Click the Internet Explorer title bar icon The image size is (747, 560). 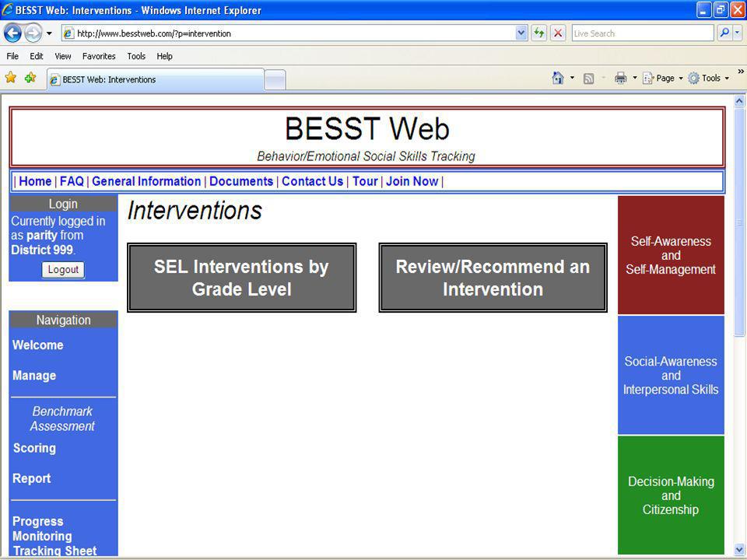point(7,9)
